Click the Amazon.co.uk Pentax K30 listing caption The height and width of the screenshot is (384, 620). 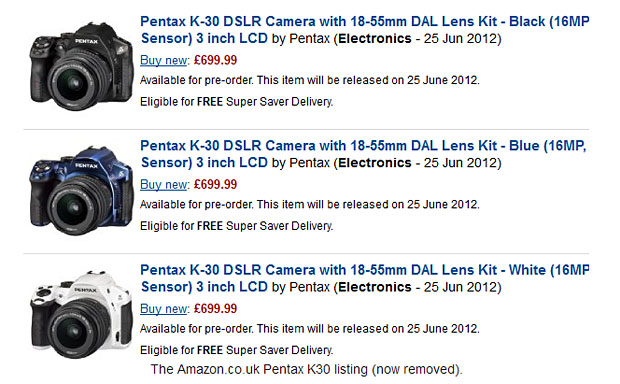(x=306, y=369)
